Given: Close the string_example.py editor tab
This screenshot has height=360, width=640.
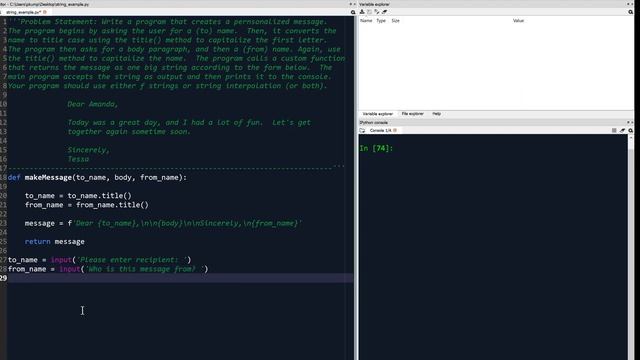Looking at the screenshot, I should tap(44, 12).
